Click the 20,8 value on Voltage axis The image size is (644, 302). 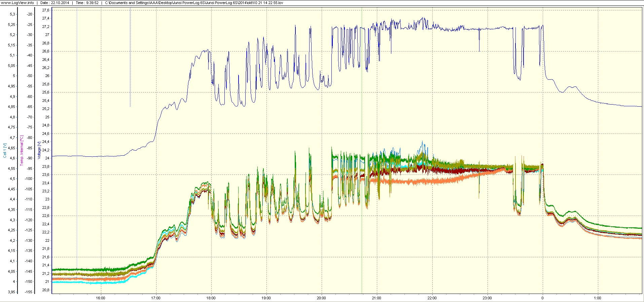tap(46, 290)
